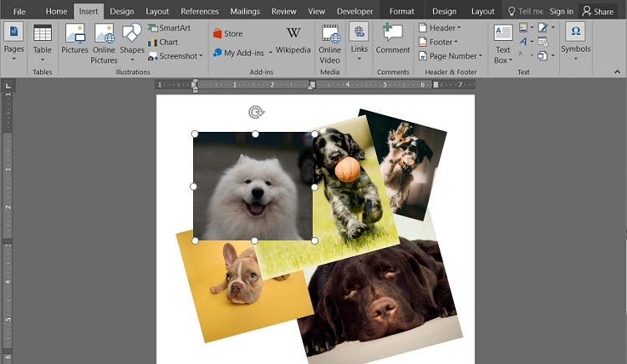Expand the Object dropdown arrow
The width and height of the screenshot is (627, 364).
pyautogui.click(x=553, y=55)
